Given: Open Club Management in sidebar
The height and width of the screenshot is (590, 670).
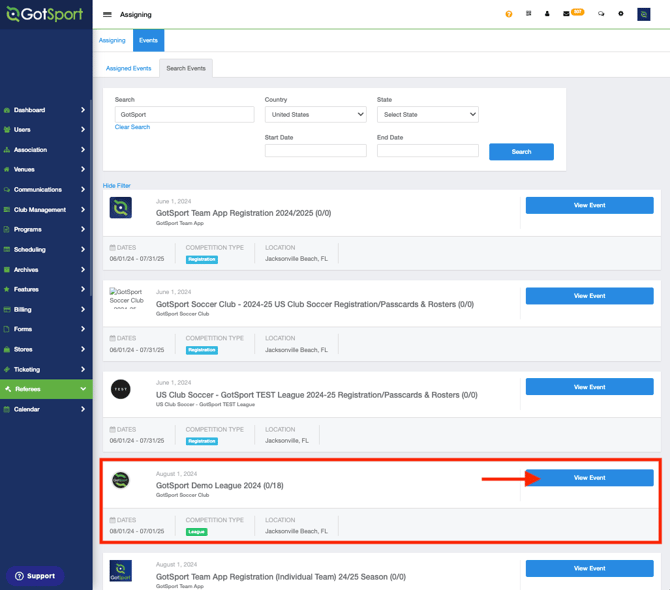Looking at the screenshot, I should tap(40, 210).
